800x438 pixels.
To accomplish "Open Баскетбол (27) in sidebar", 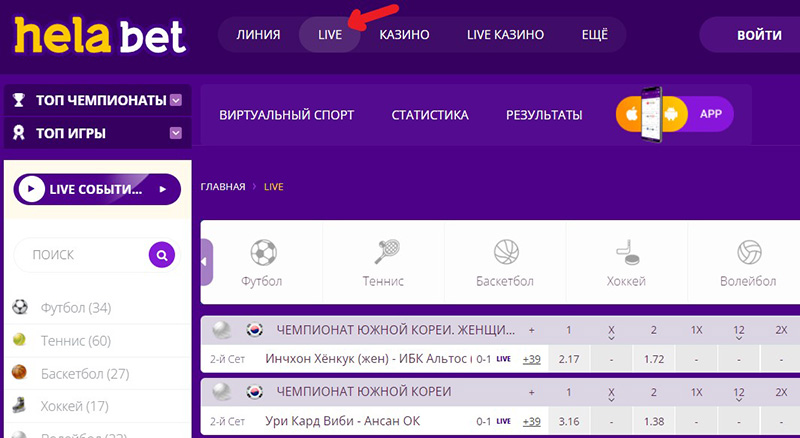I will pyautogui.click(x=85, y=374).
